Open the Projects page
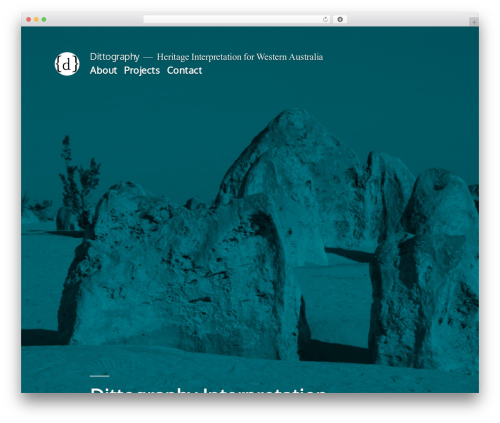 (x=142, y=71)
